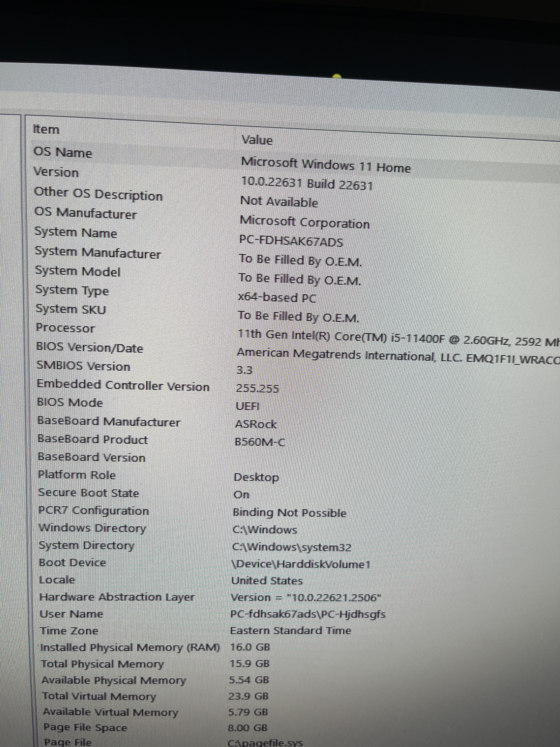Select the System Name row label
Image resolution: width=560 pixels, height=747 pixels.
coord(76,232)
